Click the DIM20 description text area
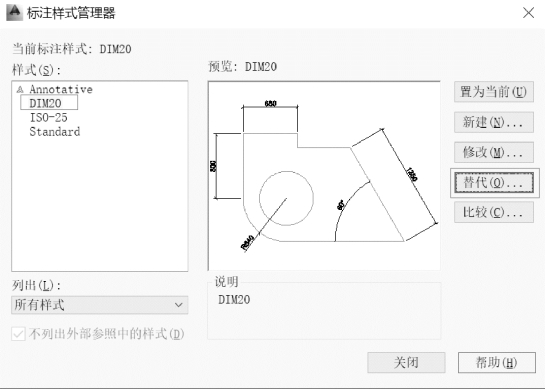 click(324, 314)
